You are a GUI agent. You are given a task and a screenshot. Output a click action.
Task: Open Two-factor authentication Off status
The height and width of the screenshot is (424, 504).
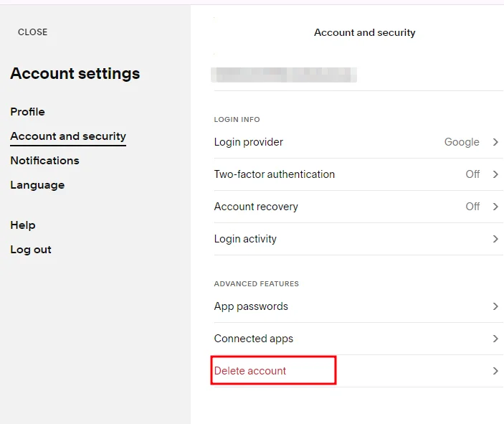click(x=472, y=174)
